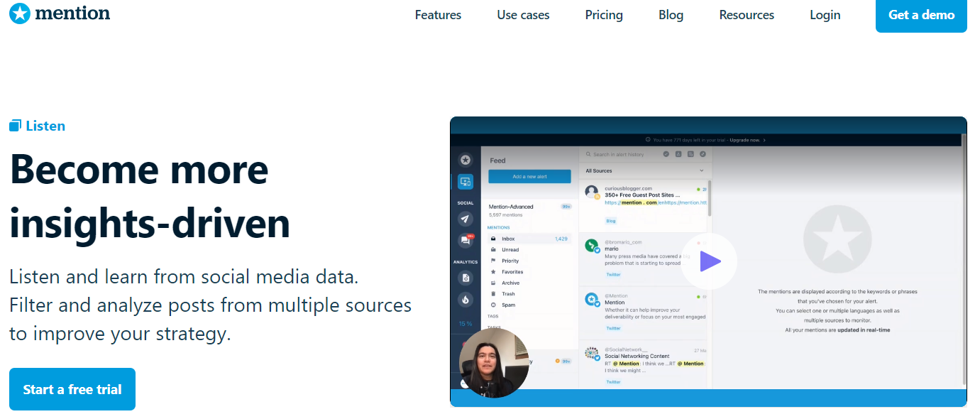
Task: Click the Listen label icon
Action: point(15,126)
